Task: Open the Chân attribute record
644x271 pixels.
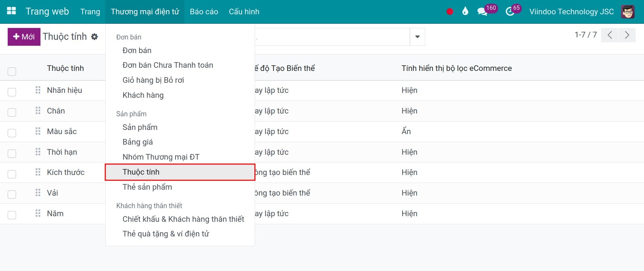Action: (56, 111)
